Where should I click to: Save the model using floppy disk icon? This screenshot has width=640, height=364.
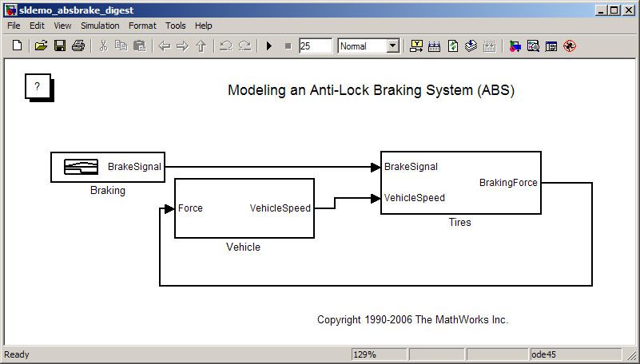coord(59,46)
